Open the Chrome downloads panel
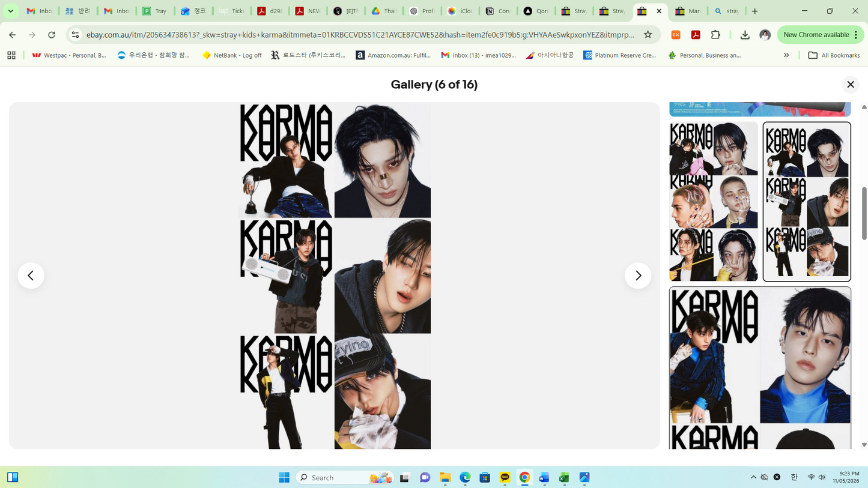This screenshot has width=868, height=488. 745,35
